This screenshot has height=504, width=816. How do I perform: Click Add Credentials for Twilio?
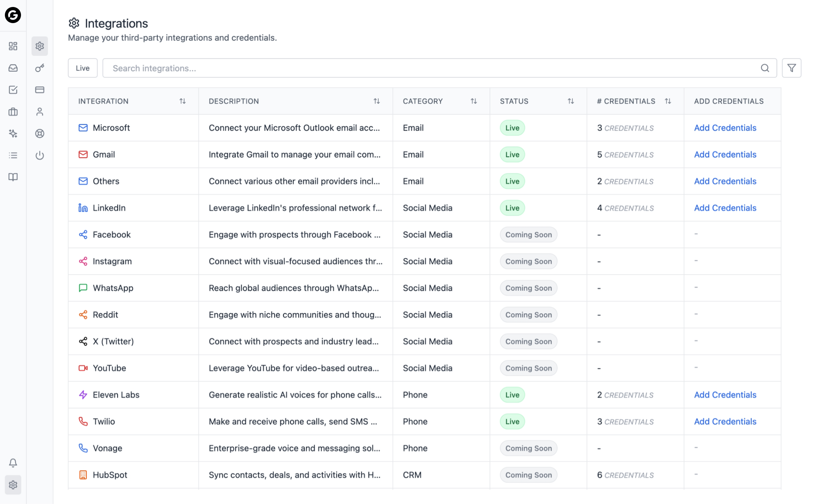click(725, 422)
